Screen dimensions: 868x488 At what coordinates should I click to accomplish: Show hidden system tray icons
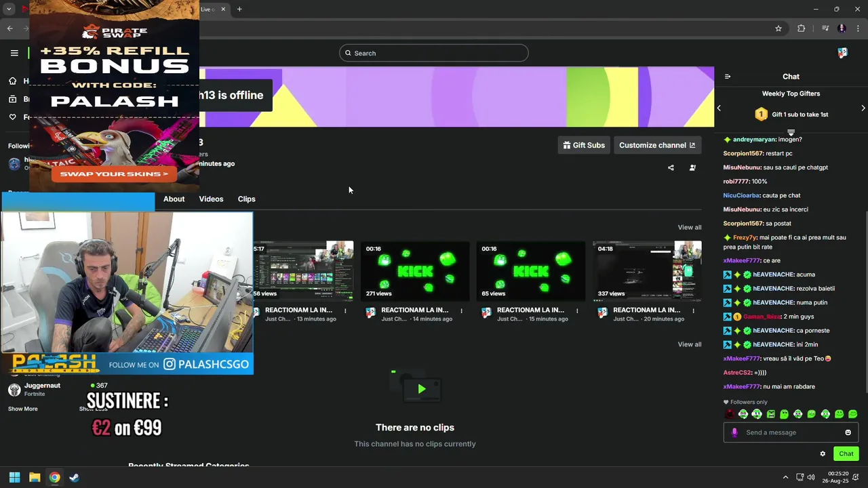785,477
